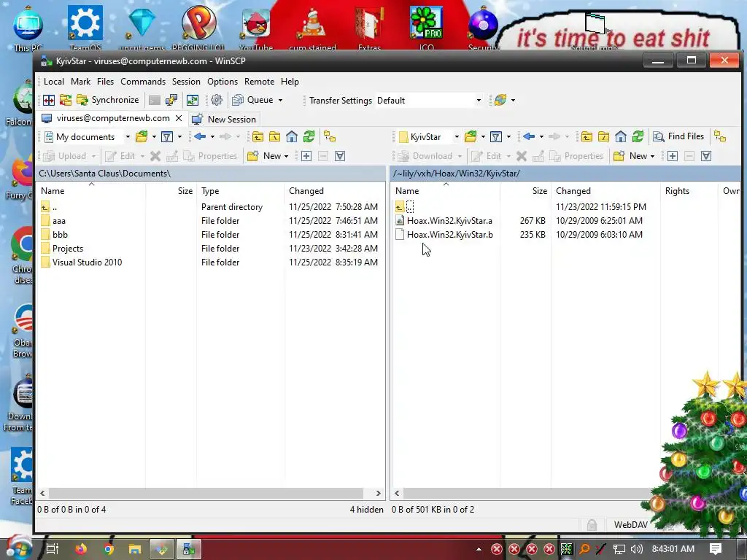
Task: Open Chrome from the taskbar
Action: 108,549
